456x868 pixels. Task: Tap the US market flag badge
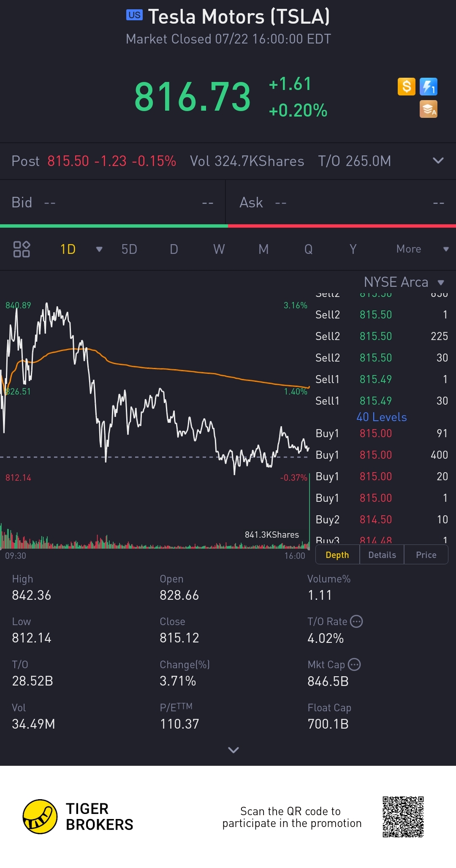click(134, 15)
